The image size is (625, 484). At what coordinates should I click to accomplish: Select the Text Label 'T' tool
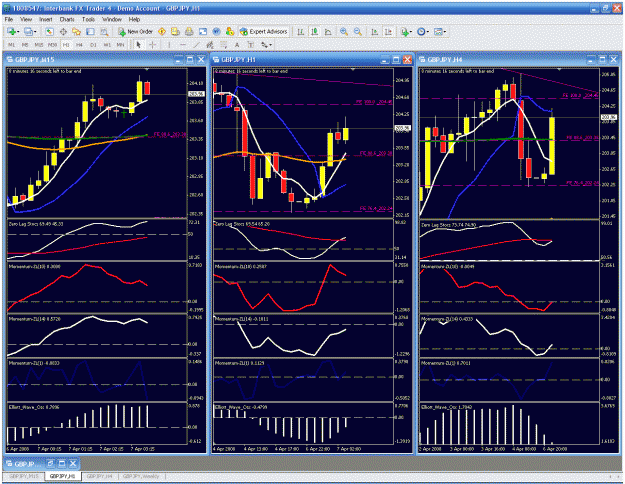tap(251, 45)
